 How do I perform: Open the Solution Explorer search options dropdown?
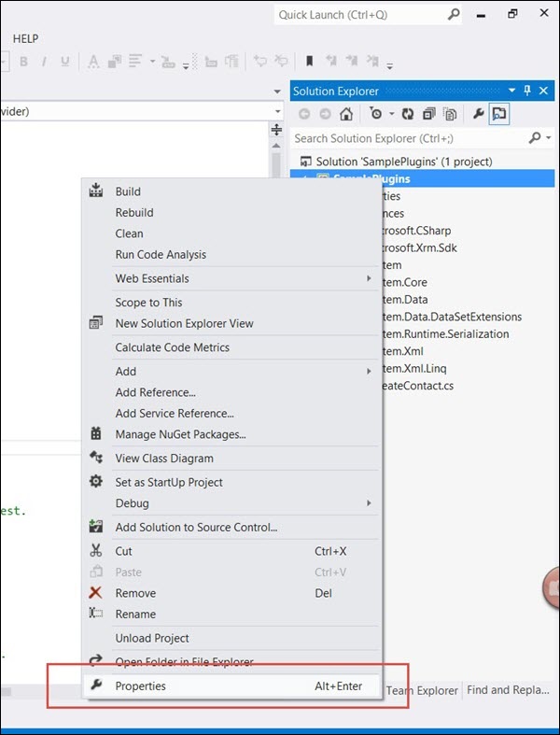point(548,138)
